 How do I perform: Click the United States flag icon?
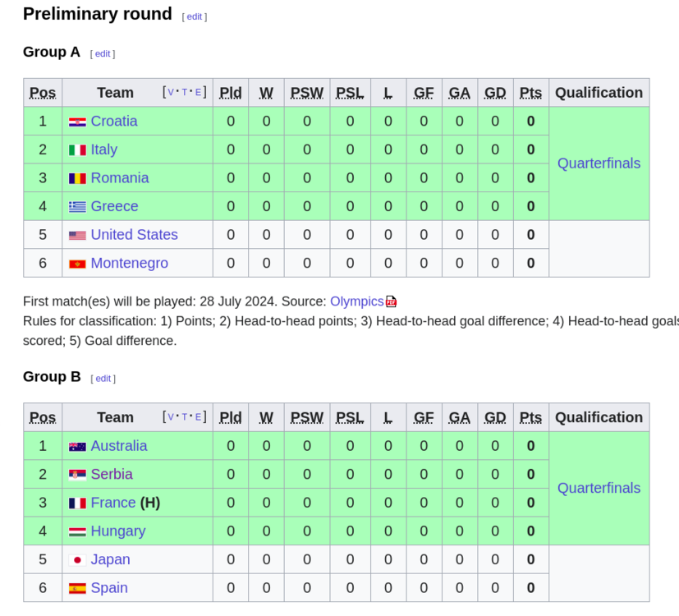pos(77,236)
